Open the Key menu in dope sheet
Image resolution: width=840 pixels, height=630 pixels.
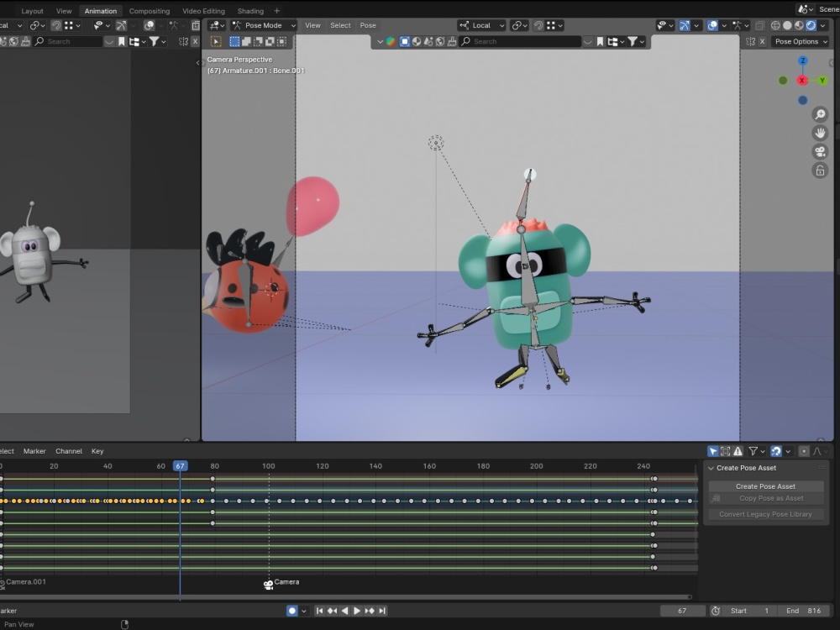pos(97,451)
